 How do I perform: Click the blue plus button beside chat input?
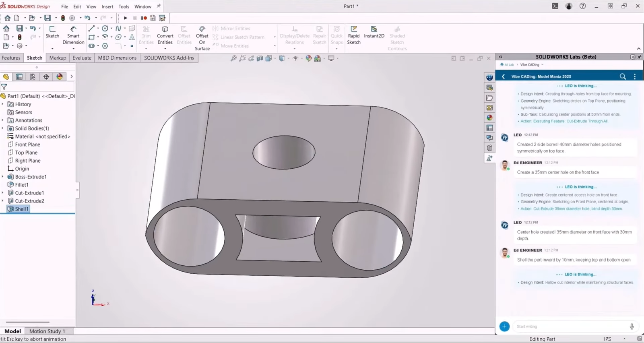coord(504,326)
